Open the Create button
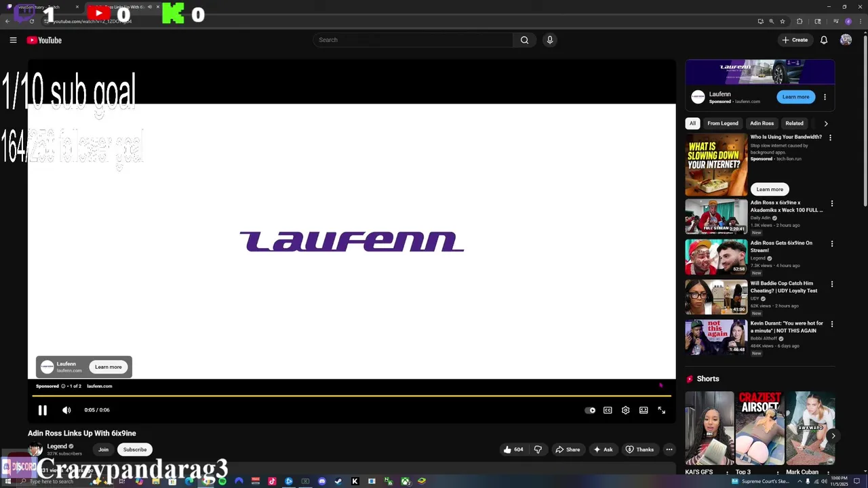Screen dimensions: 868x488 (x=795, y=40)
